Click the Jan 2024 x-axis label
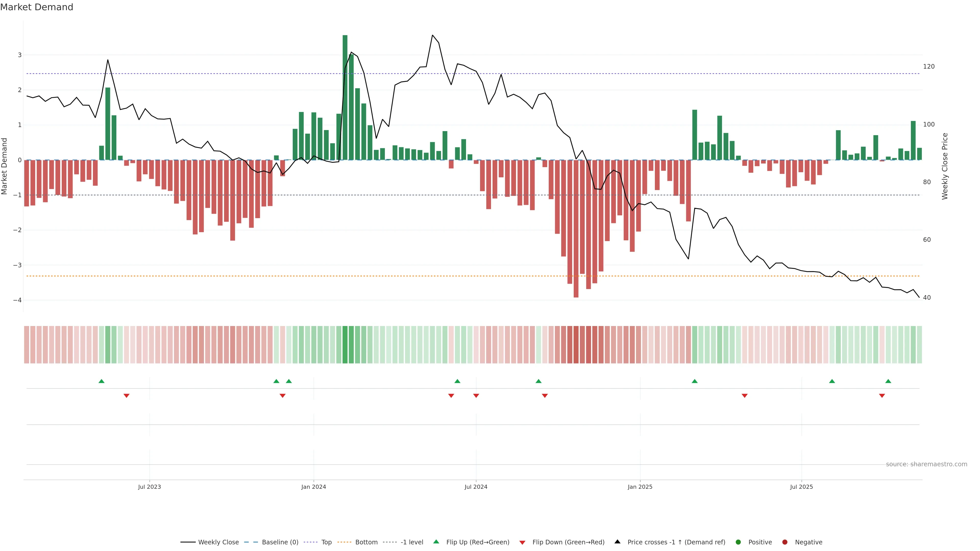This screenshot has height=551, width=980. click(313, 487)
